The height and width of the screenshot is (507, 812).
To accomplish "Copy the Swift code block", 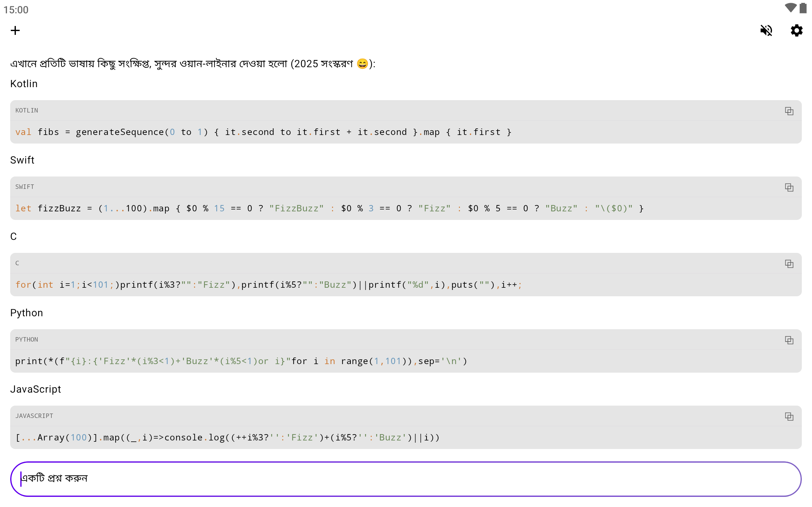I will (x=789, y=188).
